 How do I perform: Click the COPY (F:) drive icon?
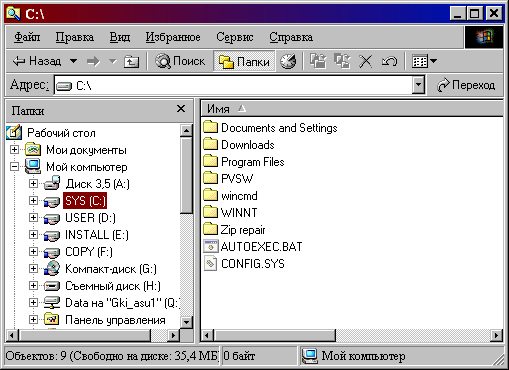point(52,252)
